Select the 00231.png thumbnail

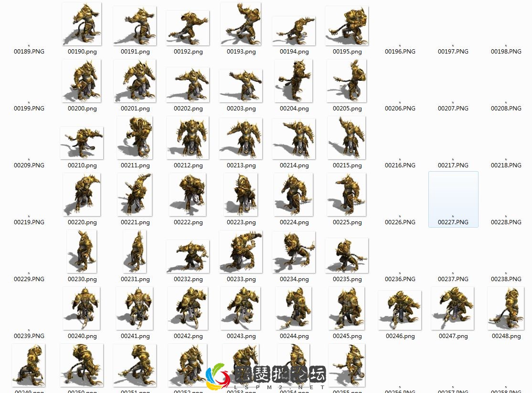[x=135, y=251]
